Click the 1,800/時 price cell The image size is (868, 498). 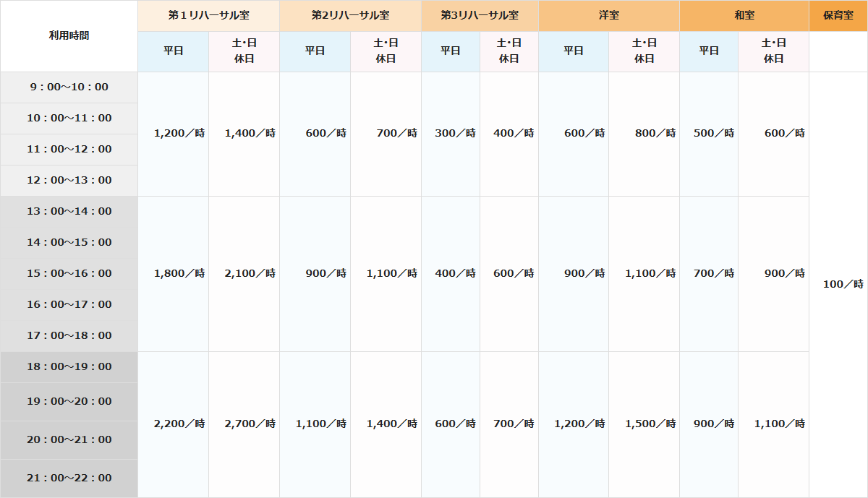179,273
